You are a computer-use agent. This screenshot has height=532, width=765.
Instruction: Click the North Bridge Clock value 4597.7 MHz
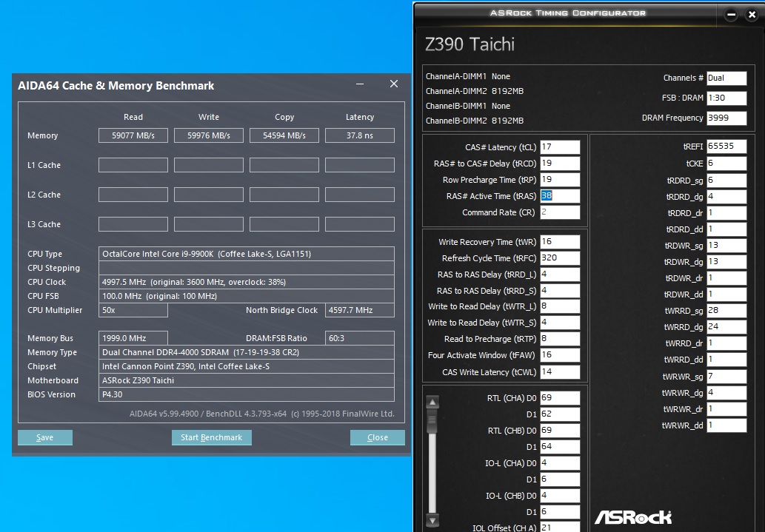point(360,310)
